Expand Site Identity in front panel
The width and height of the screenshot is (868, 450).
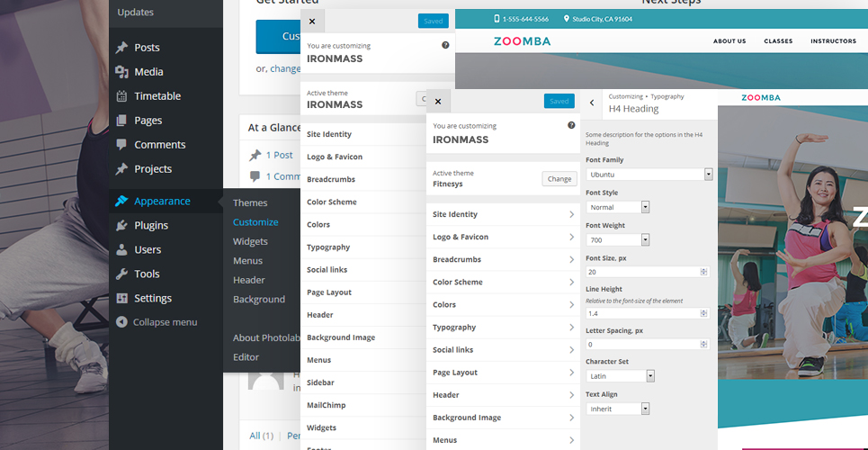tap(503, 214)
